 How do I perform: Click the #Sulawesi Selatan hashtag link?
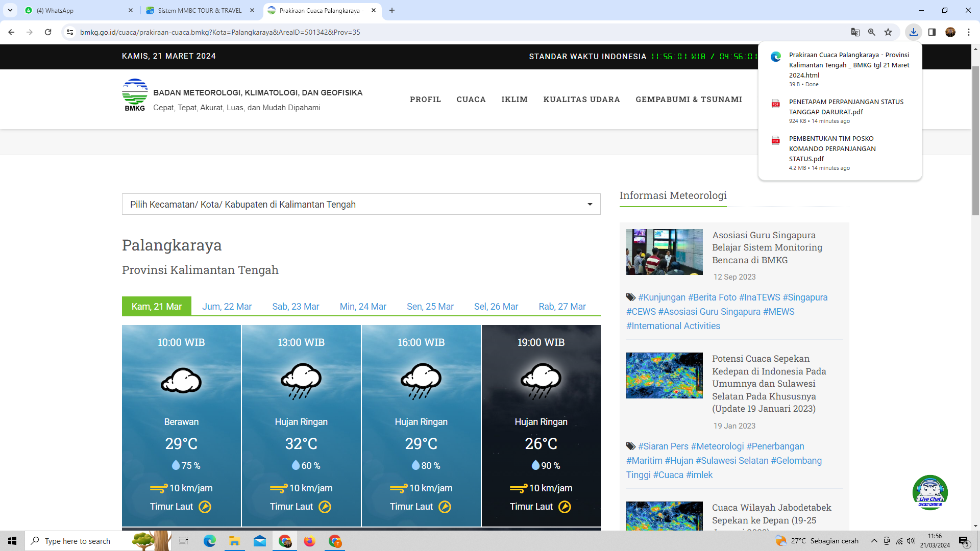click(x=732, y=461)
